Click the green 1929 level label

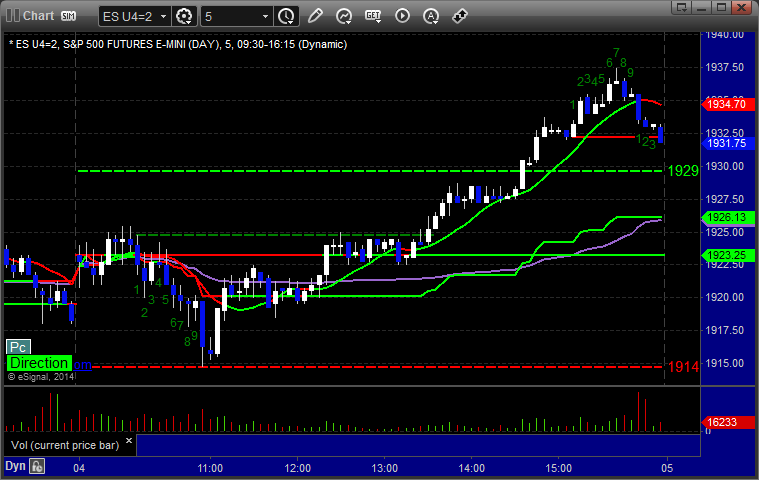pos(683,171)
